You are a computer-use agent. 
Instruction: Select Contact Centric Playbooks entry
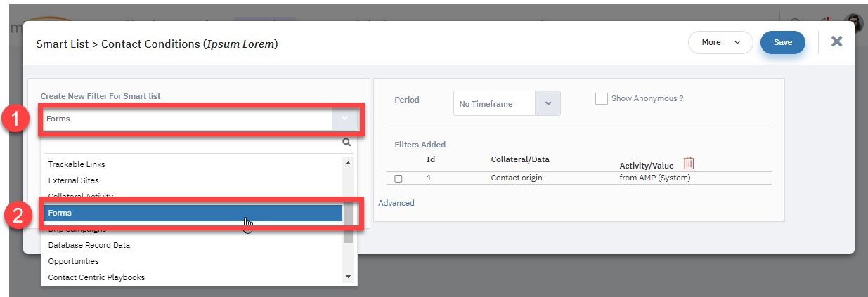point(193,277)
